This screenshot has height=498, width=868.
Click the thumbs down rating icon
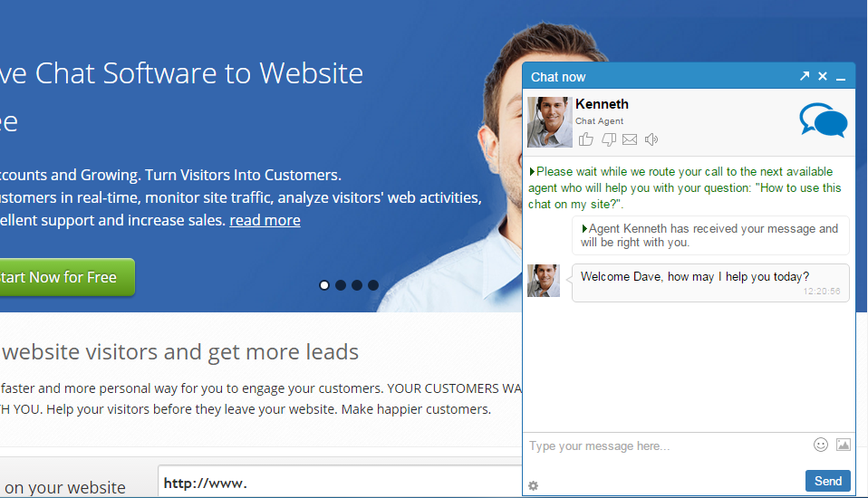coord(608,139)
